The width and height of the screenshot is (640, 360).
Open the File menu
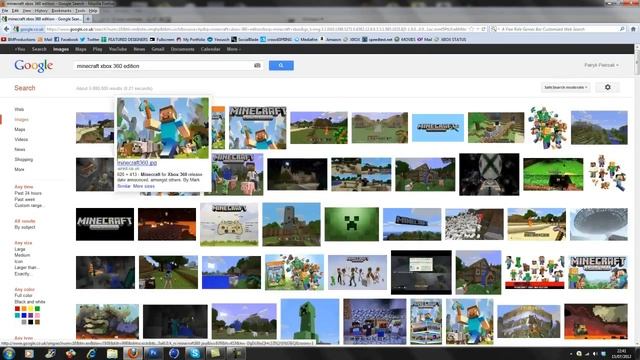5,11
